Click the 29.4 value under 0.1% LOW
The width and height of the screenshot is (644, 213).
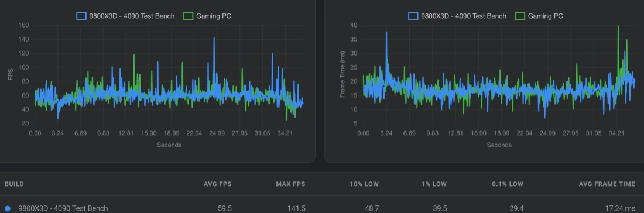(517, 208)
